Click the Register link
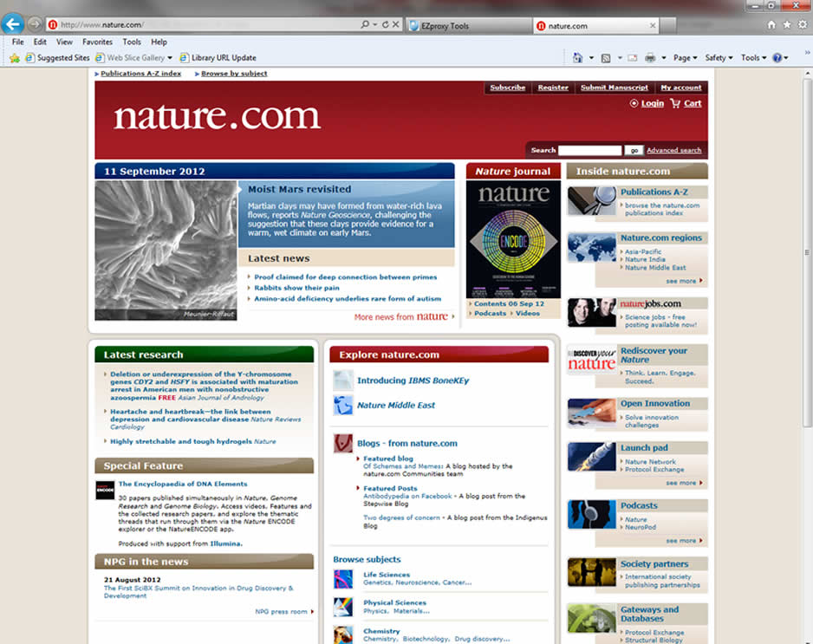 553,88
